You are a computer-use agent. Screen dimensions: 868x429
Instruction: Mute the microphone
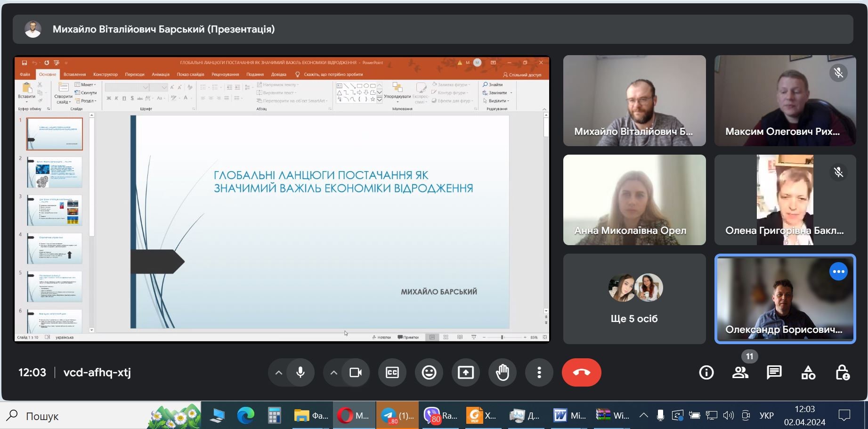(x=300, y=372)
